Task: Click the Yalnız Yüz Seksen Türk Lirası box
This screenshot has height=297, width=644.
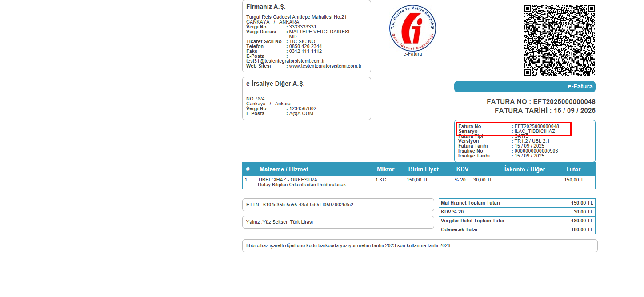Action: pyautogui.click(x=338, y=222)
